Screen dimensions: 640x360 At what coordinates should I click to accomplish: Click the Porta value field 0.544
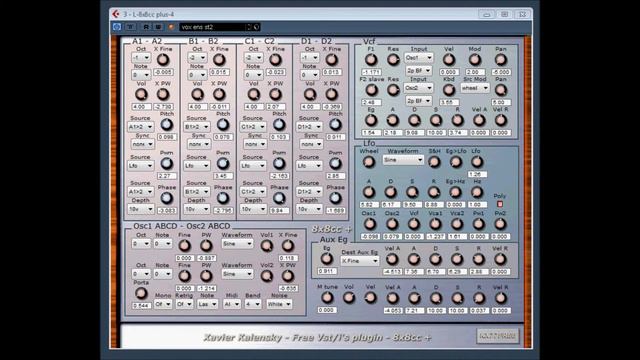pyautogui.click(x=141, y=305)
